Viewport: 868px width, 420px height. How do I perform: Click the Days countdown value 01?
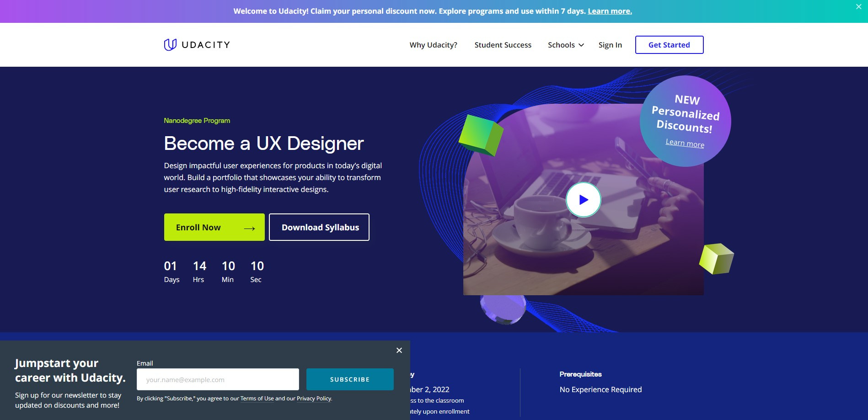pos(171,266)
